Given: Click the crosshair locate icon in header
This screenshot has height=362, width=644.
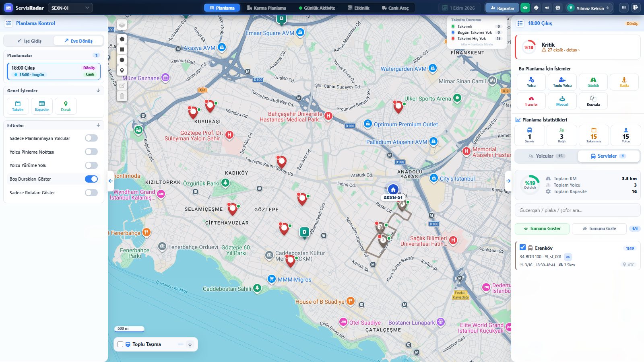Looking at the screenshot, I should [x=536, y=8].
